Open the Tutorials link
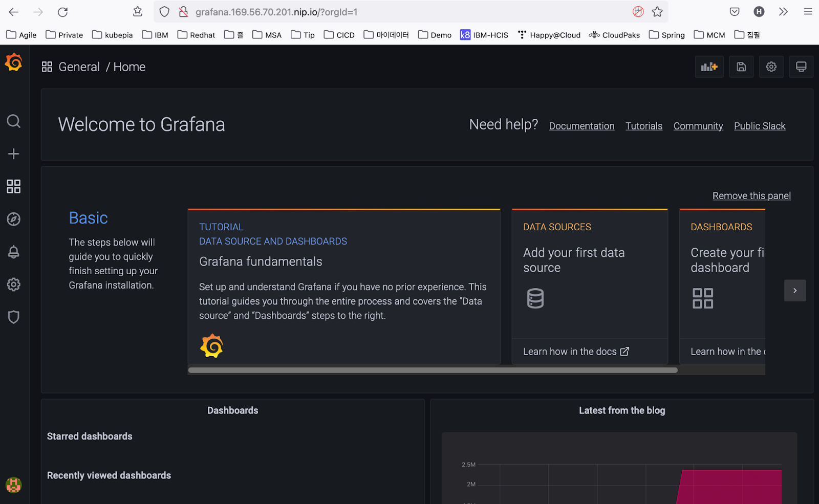The width and height of the screenshot is (819, 504). pyautogui.click(x=644, y=126)
